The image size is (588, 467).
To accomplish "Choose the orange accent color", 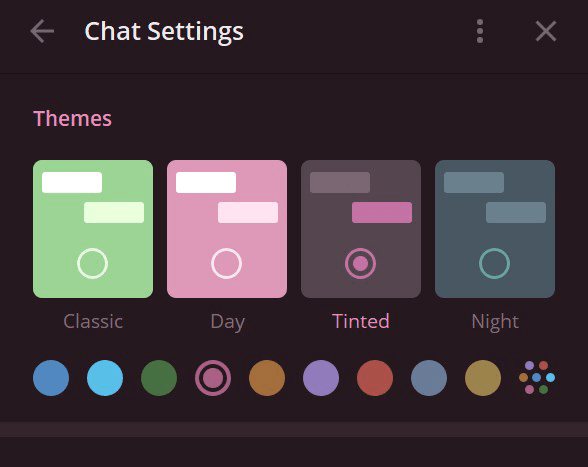I will point(267,378).
